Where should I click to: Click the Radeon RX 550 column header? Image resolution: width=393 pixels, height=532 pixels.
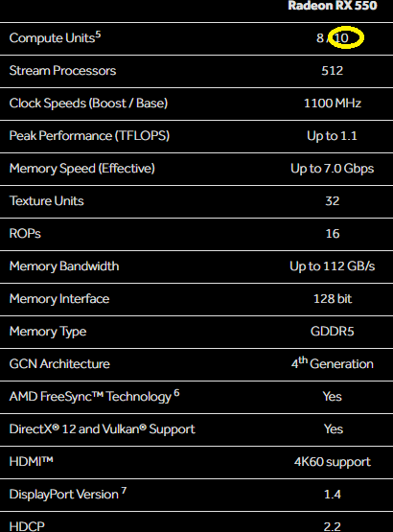[x=333, y=6]
